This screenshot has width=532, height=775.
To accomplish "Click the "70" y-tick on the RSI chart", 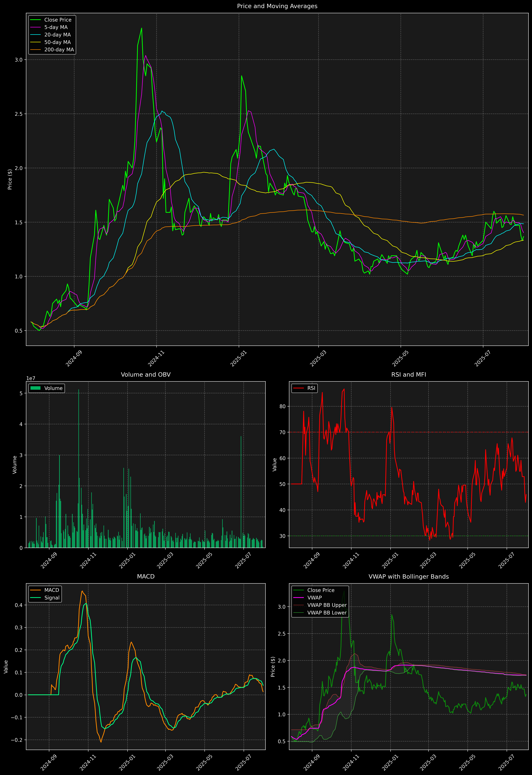I will click(283, 432).
